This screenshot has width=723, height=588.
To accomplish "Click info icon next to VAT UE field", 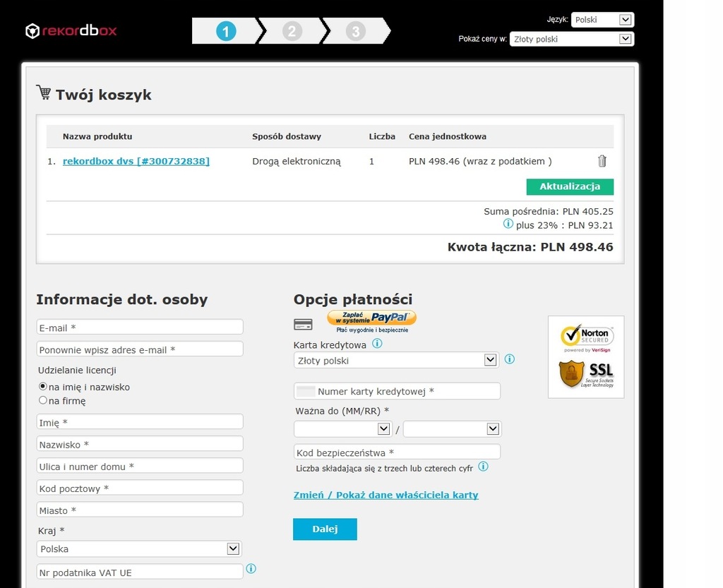I will (251, 569).
